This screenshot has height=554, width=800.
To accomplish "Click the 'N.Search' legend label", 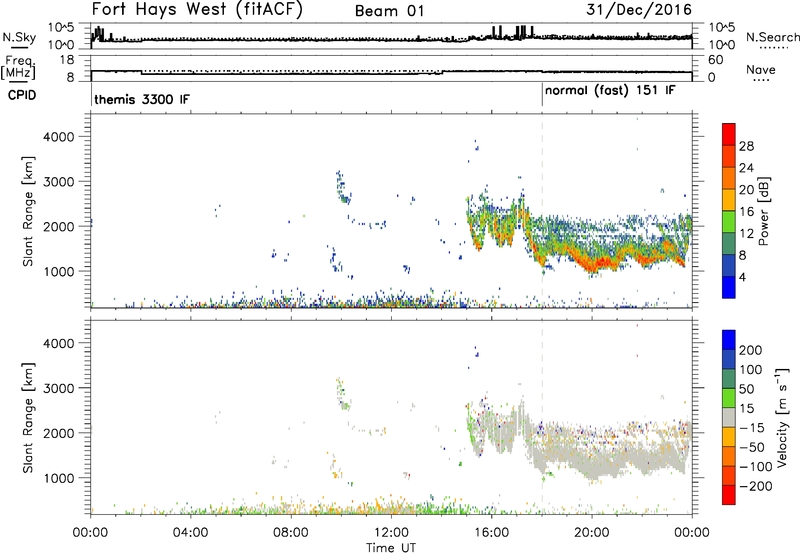I will [773, 37].
